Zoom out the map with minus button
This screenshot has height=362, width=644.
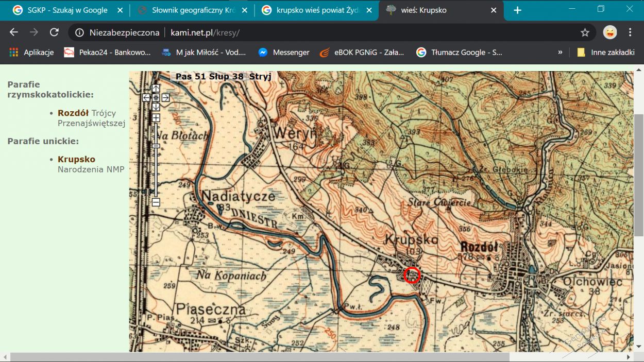pyautogui.click(x=156, y=202)
